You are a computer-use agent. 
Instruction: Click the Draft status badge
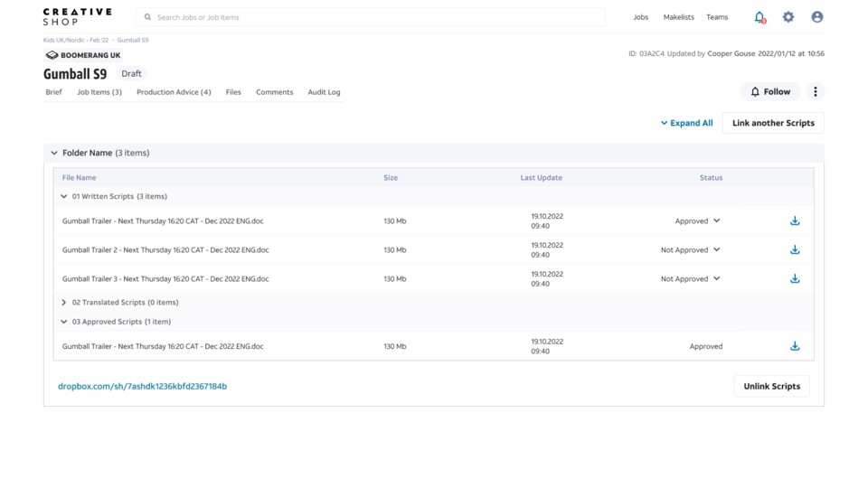[x=131, y=73]
